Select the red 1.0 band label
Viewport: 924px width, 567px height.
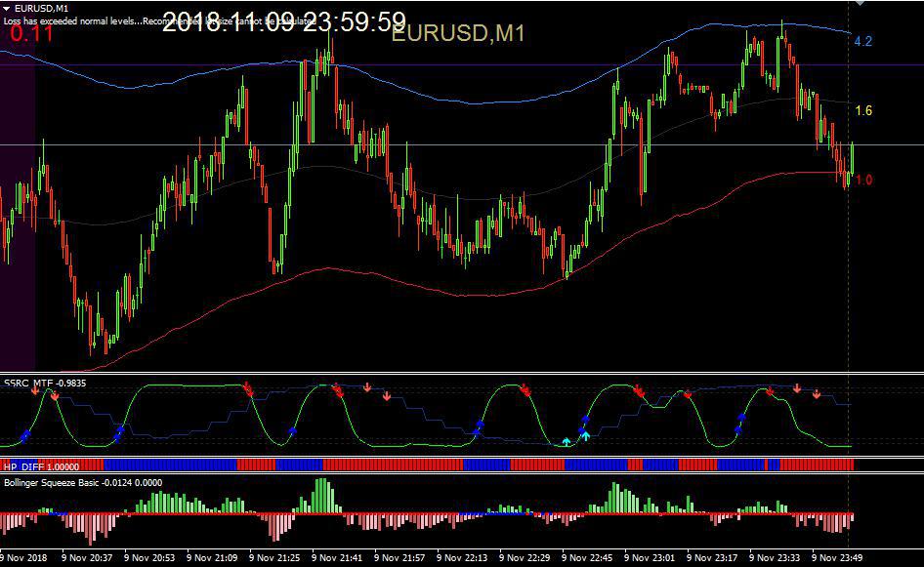tap(863, 181)
